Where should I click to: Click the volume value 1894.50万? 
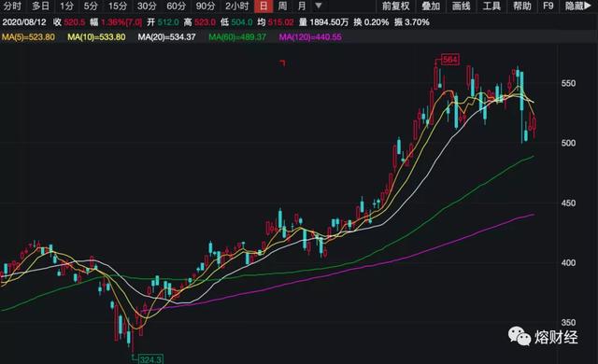pyautogui.click(x=329, y=22)
